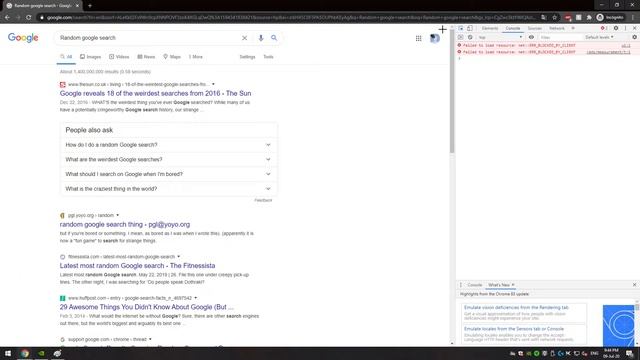Image resolution: width=640 pixels, height=360 pixels.
Task: Click the Google logo
Action: 23,38
